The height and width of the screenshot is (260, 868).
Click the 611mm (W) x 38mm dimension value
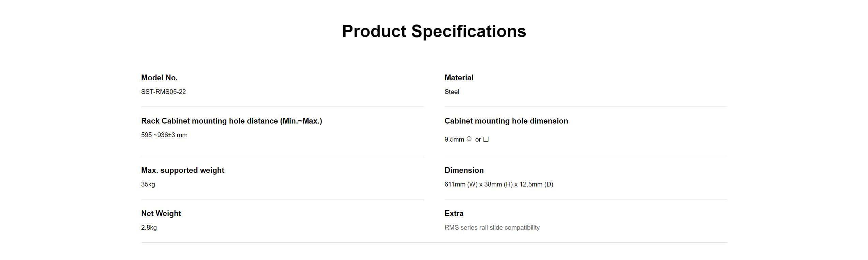(x=498, y=184)
